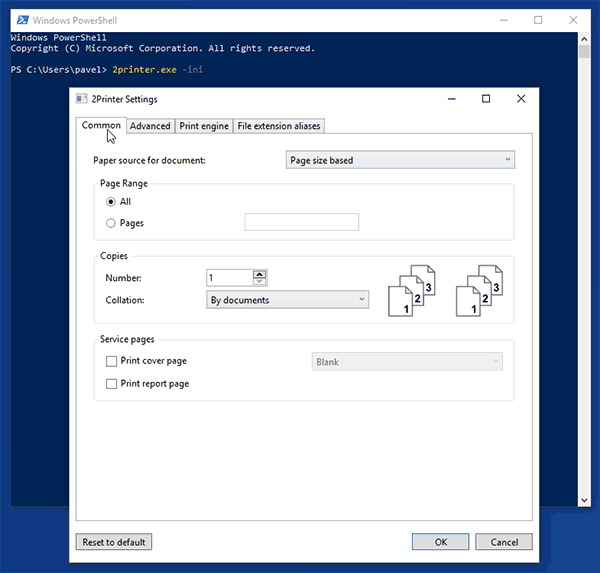Select the All page range option
The width and height of the screenshot is (600, 573).
point(111,202)
